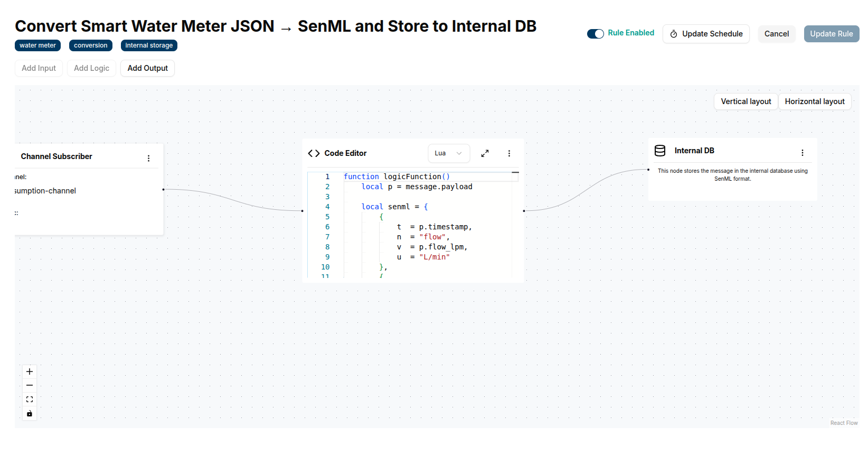Switch to Horizontal layout
Viewport: 868px width, 464px height.
pos(814,101)
